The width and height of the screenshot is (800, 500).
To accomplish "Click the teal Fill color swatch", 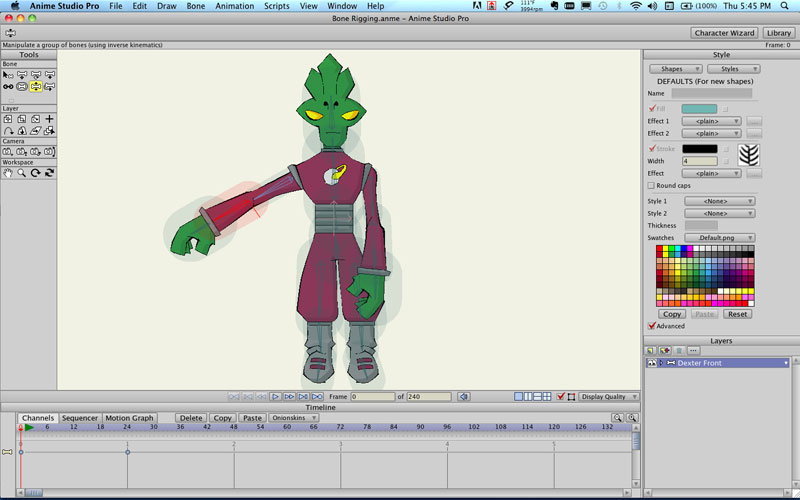I will 699,108.
